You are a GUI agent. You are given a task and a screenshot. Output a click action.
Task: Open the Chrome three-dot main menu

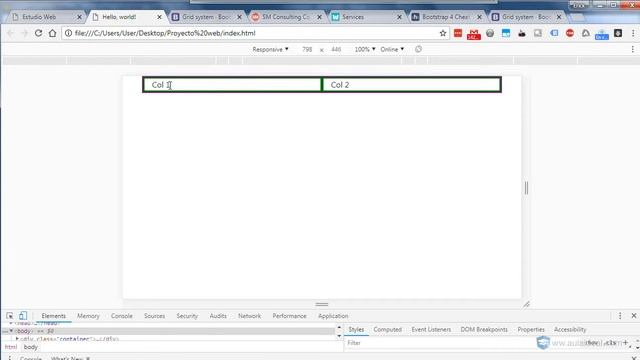point(633,33)
